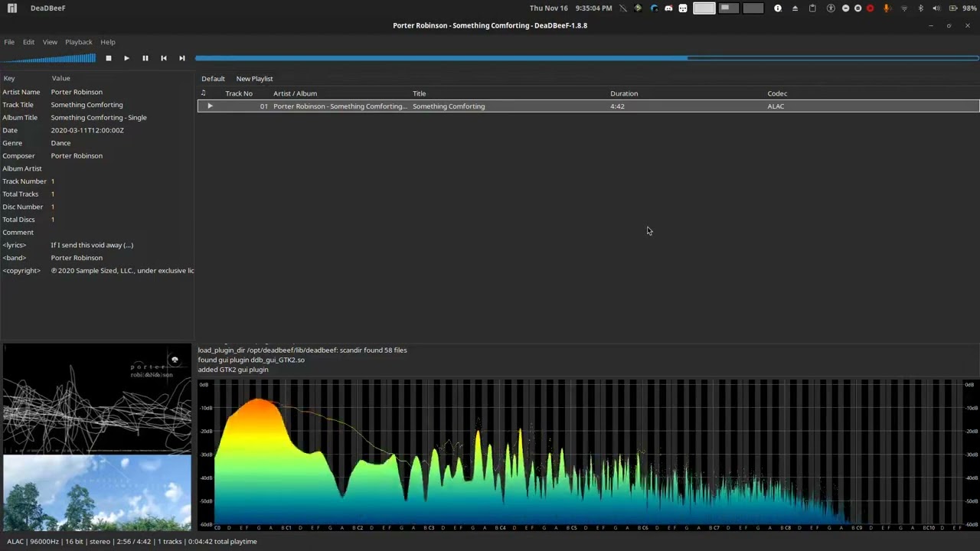Click the red record tray icon
The width and height of the screenshot is (980, 551).
pyautogui.click(x=870, y=8)
